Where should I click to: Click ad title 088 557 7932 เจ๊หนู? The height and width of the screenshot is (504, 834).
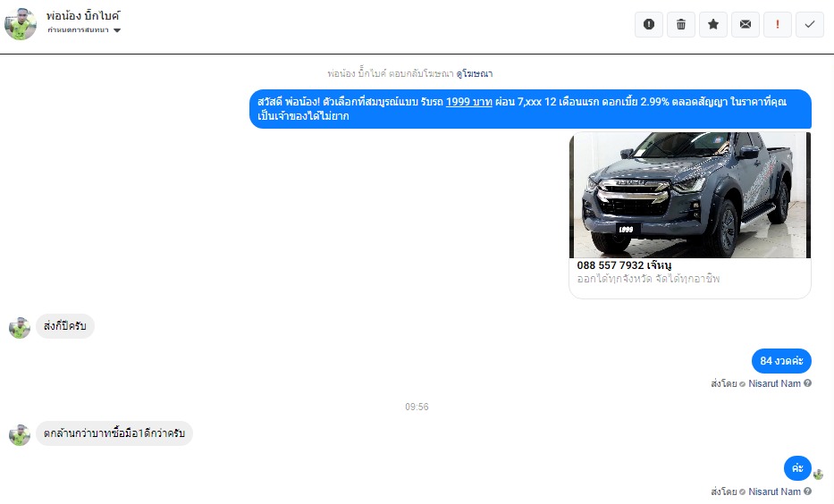point(624,265)
